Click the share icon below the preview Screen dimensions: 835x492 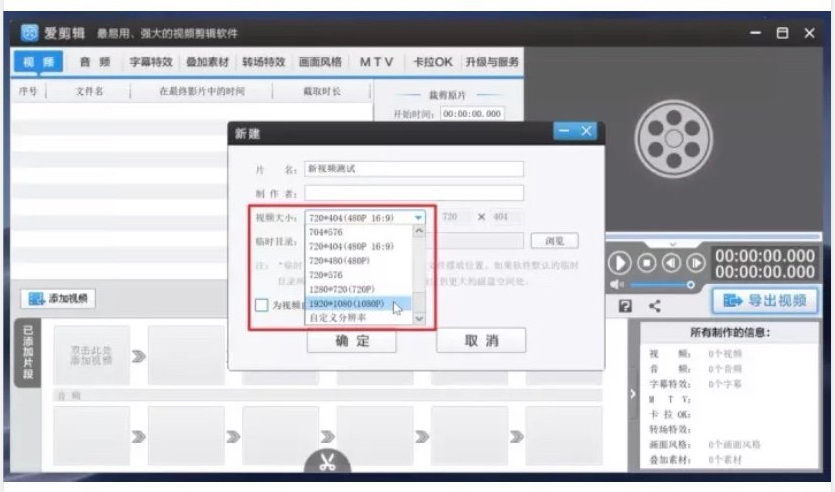pos(655,306)
